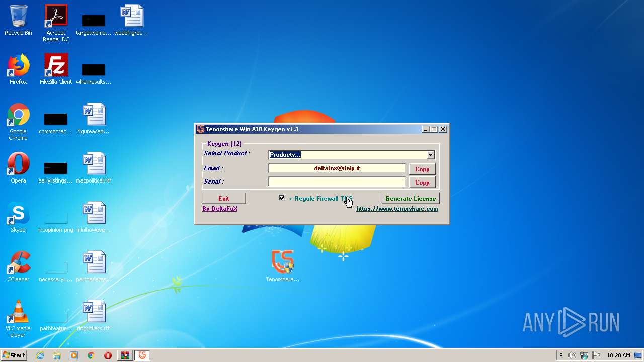Select the weddingrec Word document icon
The image size is (644, 362).
click(x=131, y=21)
